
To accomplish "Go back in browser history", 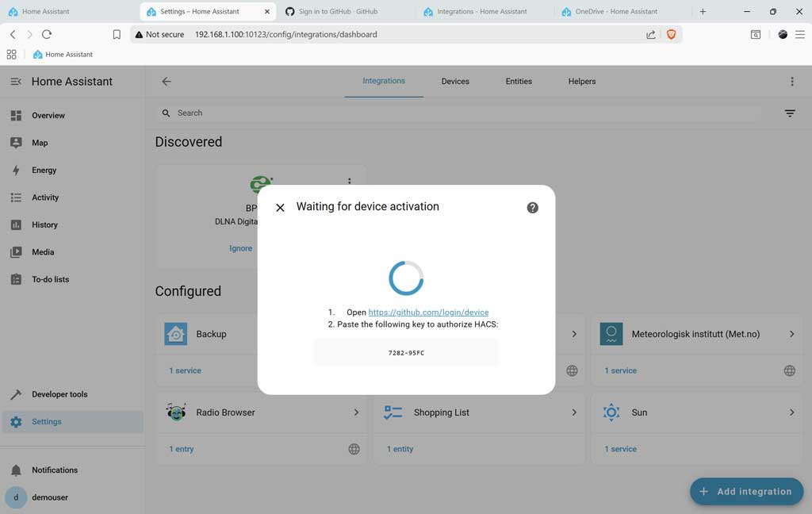I will 13,34.
